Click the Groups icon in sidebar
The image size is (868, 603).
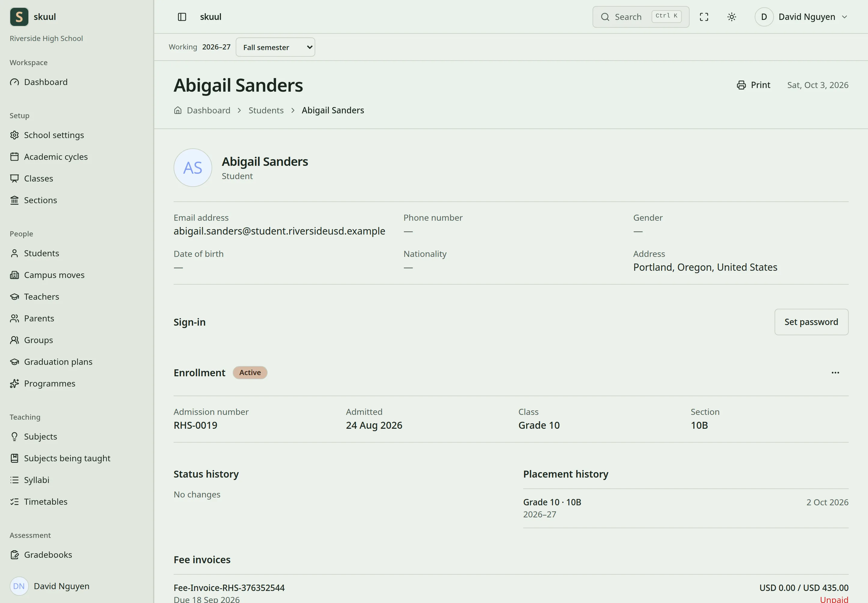coord(14,340)
